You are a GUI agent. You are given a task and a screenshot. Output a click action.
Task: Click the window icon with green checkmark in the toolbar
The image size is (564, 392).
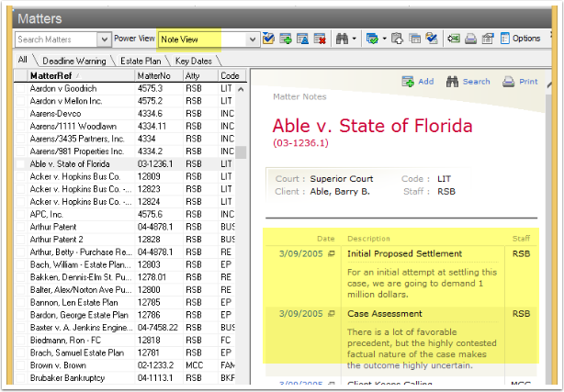tap(372, 39)
